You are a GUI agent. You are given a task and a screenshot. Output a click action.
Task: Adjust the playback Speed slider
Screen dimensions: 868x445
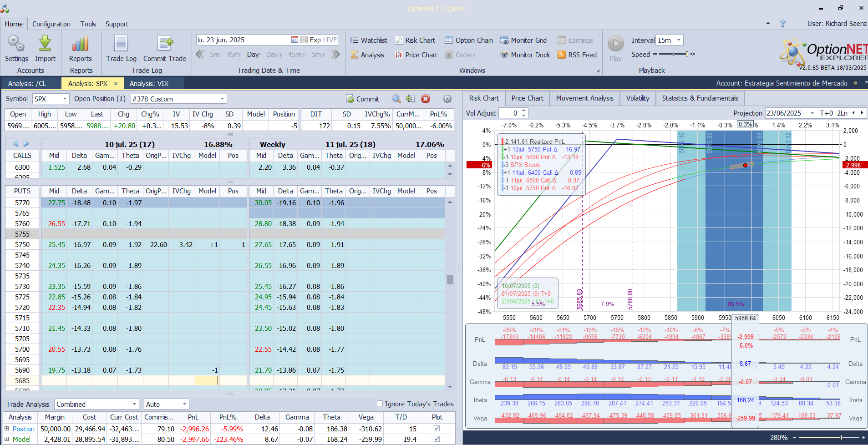click(x=674, y=54)
